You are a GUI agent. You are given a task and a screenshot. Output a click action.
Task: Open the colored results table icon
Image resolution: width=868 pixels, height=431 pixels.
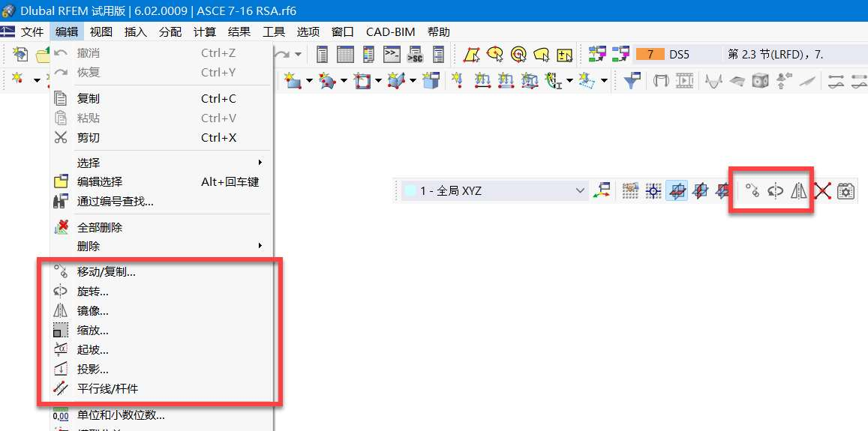pyautogui.click(x=368, y=54)
